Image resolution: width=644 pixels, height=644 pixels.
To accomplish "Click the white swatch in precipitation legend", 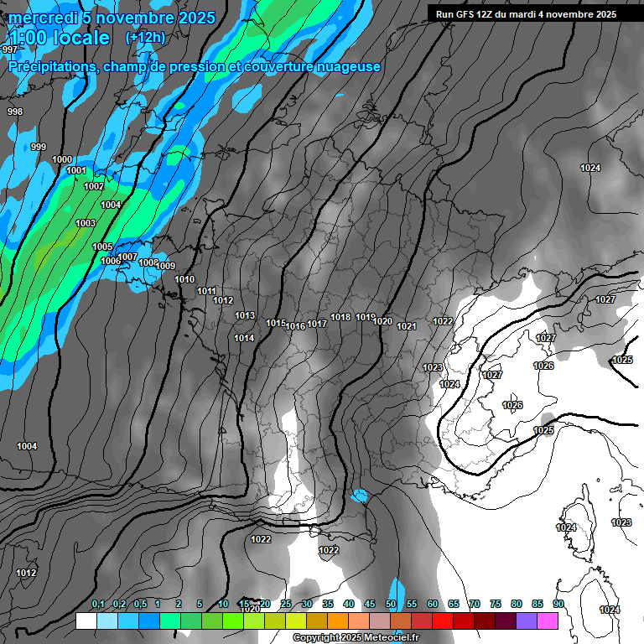I will pyautogui.click(x=86, y=621).
